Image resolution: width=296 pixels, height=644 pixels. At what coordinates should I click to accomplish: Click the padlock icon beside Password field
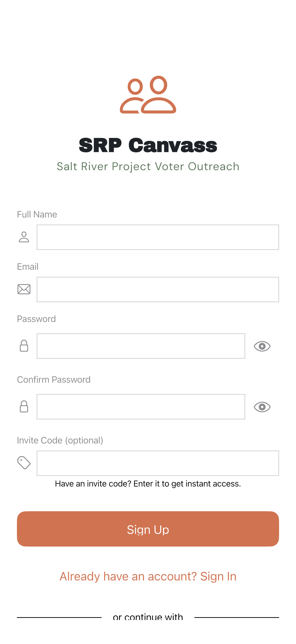[24, 346]
